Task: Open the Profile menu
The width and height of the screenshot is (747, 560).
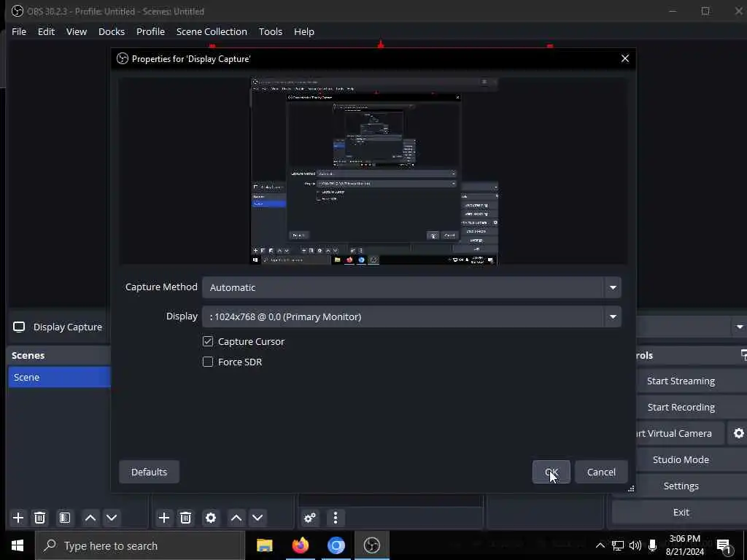Action: click(x=150, y=31)
